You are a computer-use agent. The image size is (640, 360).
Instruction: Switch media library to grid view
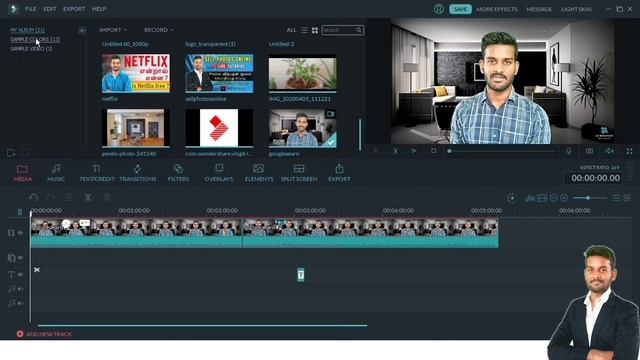315,30
